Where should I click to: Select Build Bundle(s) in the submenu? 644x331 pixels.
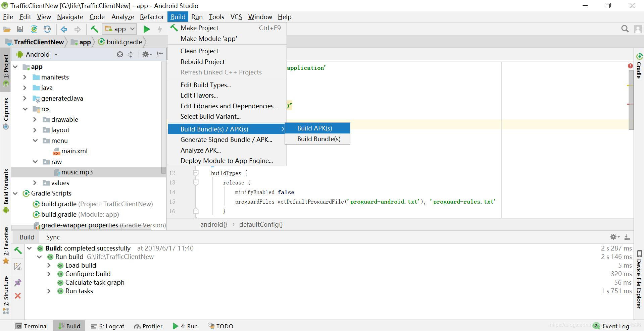(317, 139)
